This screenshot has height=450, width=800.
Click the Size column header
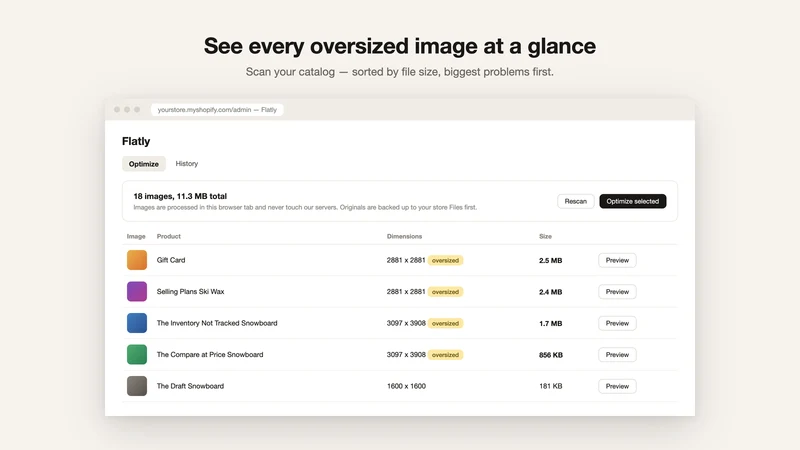[545, 236]
